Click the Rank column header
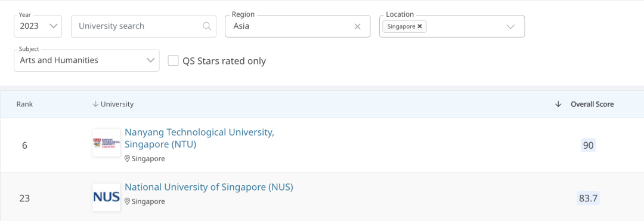Image resolution: width=644 pixels, height=221 pixels. [24, 104]
